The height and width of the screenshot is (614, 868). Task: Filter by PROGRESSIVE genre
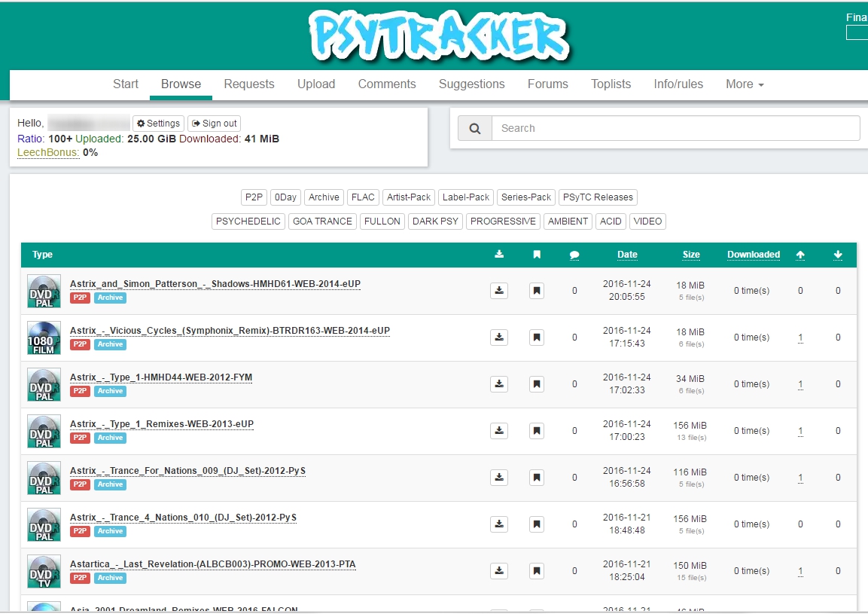503,221
